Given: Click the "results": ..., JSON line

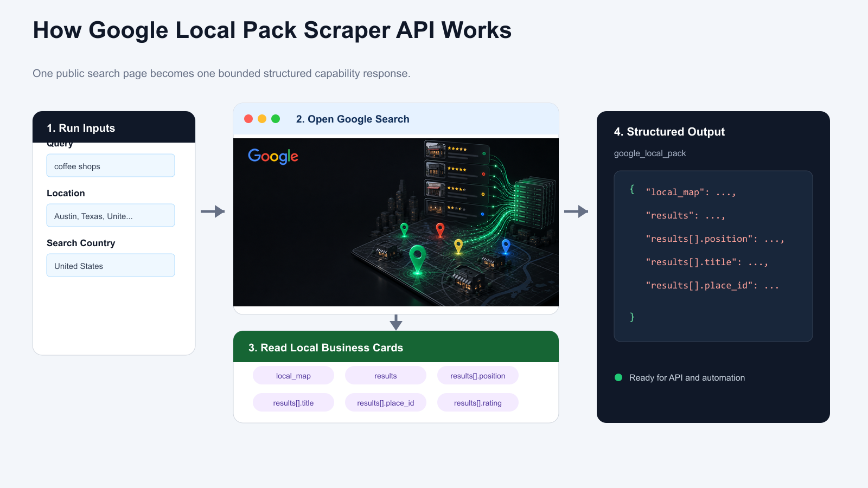Looking at the screenshot, I should [x=685, y=216].
